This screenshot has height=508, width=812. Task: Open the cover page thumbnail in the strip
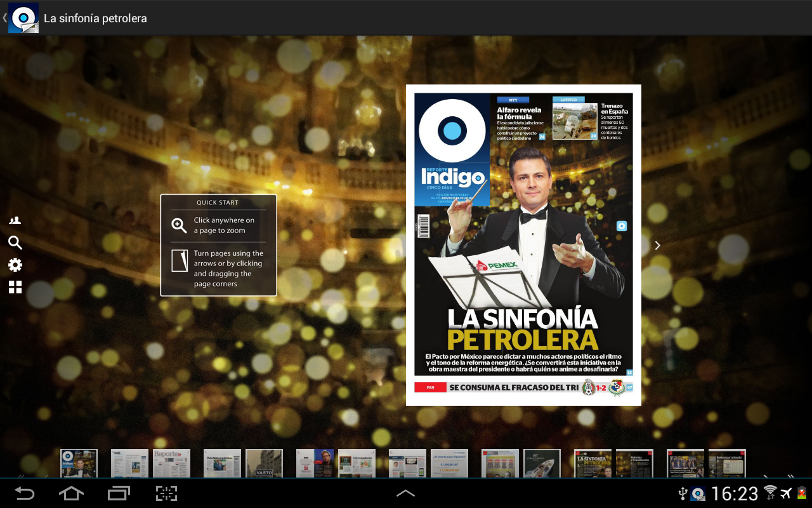pos(79,463)
